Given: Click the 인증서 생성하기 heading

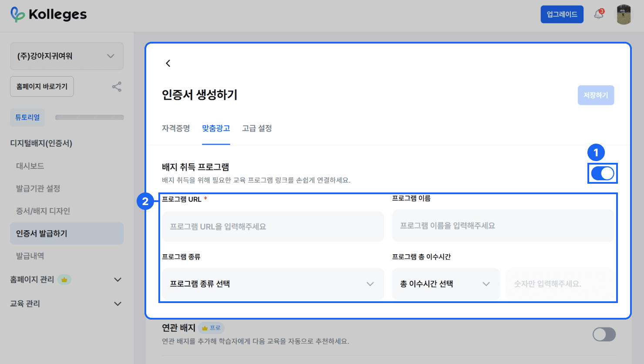Looking at the screenshot, I should pos(200,95).
